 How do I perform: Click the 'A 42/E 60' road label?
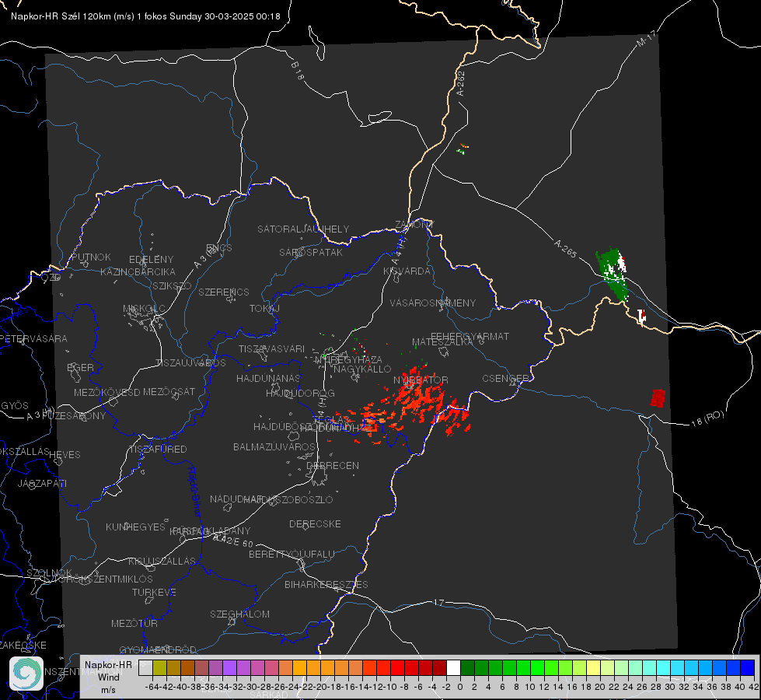click(233, 541)
